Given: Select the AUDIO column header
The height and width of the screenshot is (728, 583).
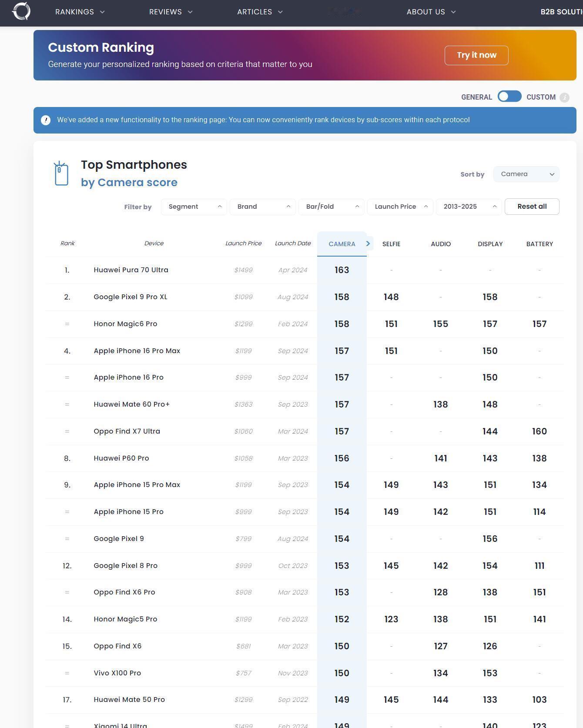Looking at the screenshot, I should 441,244.
